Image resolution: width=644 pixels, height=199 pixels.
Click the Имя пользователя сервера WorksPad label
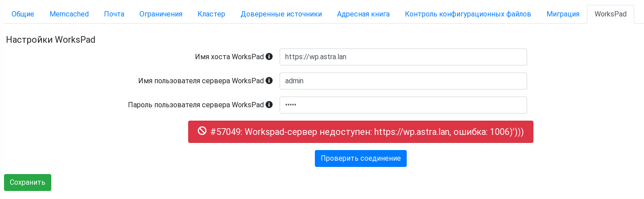point(201,81)
